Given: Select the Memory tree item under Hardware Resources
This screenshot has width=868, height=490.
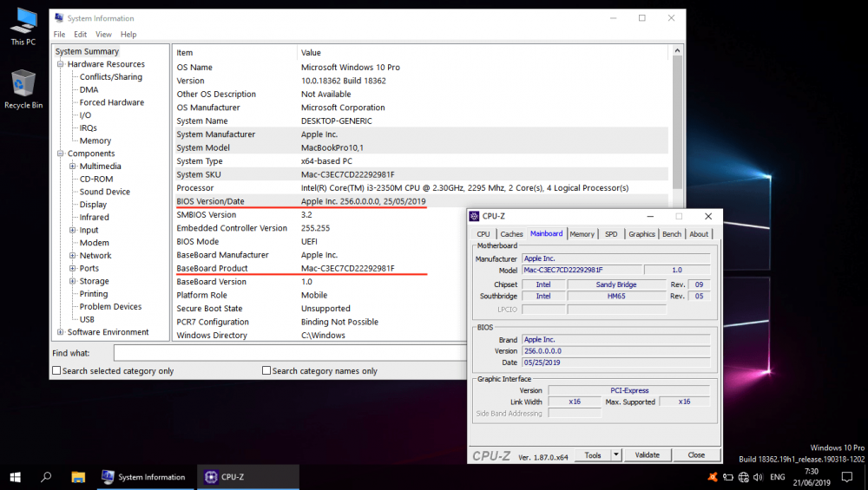Looking at the screenshot, I should click(95, 140).
